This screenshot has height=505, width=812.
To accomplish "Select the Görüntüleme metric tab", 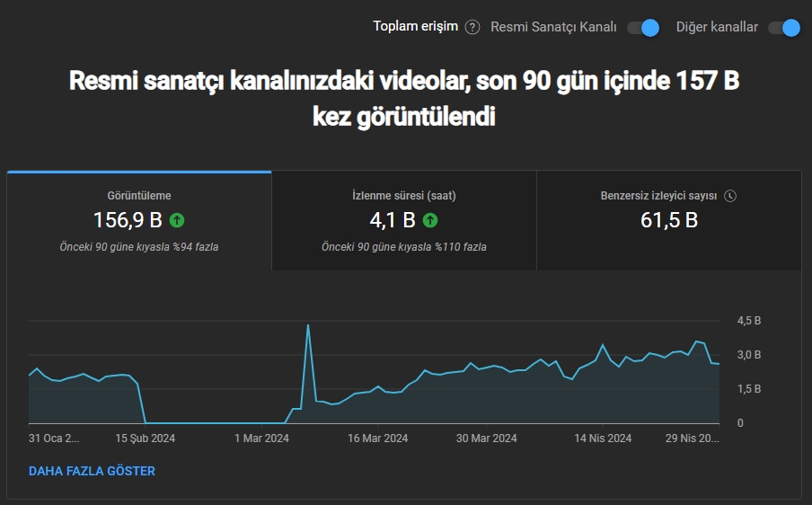I will coord(139,221).
